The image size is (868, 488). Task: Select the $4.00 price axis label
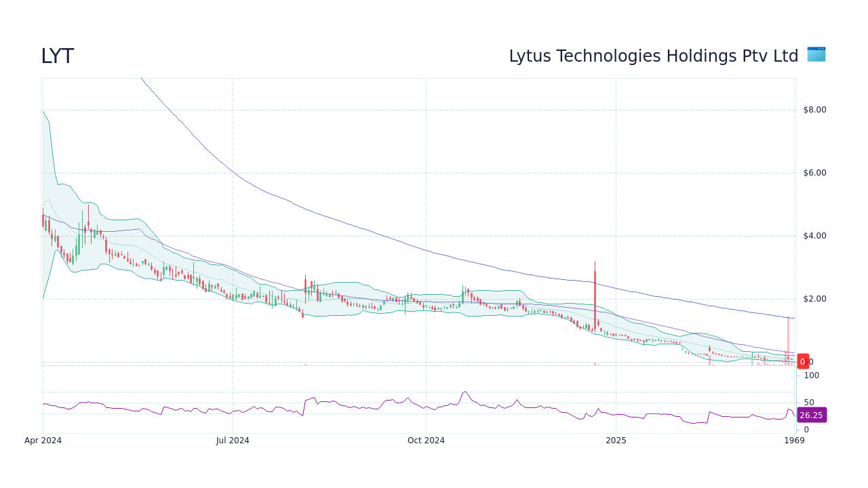coord(814,236)
